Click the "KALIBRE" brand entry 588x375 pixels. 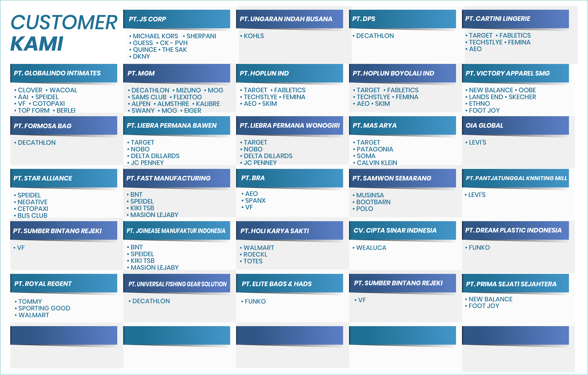tap(208, 104)
